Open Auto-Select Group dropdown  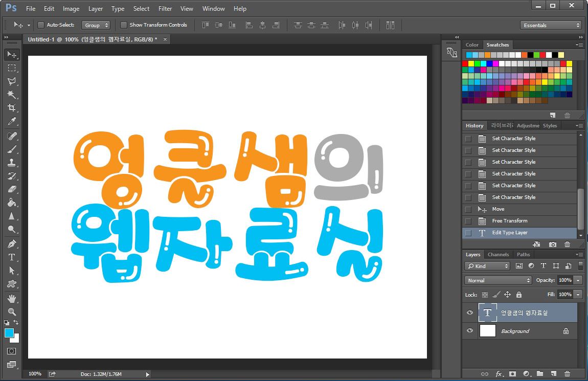point(96,25)
